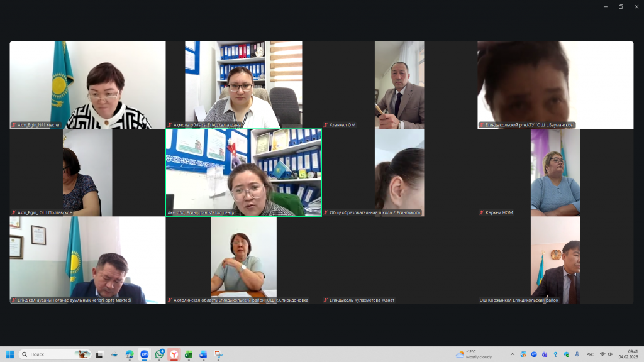Open Microsoft Edge from taskbar
This screenshot has height=362, width=644.
pyautogui.click(x=130, y=354)
